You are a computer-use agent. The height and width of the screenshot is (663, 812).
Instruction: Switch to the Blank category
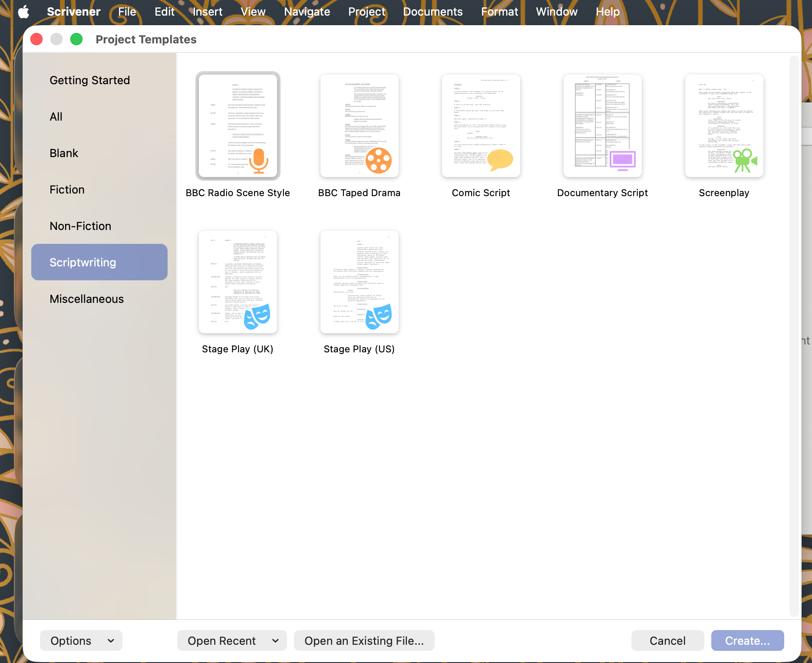(99, 153)
